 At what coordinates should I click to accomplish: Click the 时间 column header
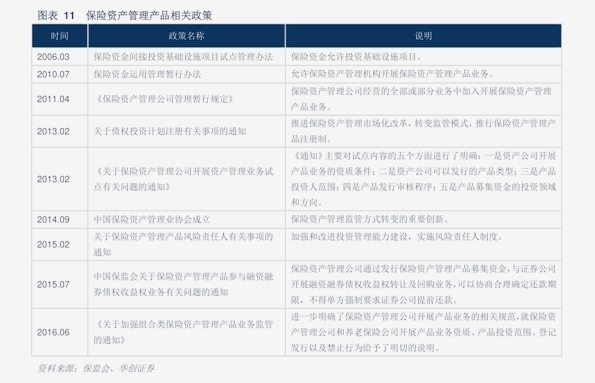(x=60, y=36)
